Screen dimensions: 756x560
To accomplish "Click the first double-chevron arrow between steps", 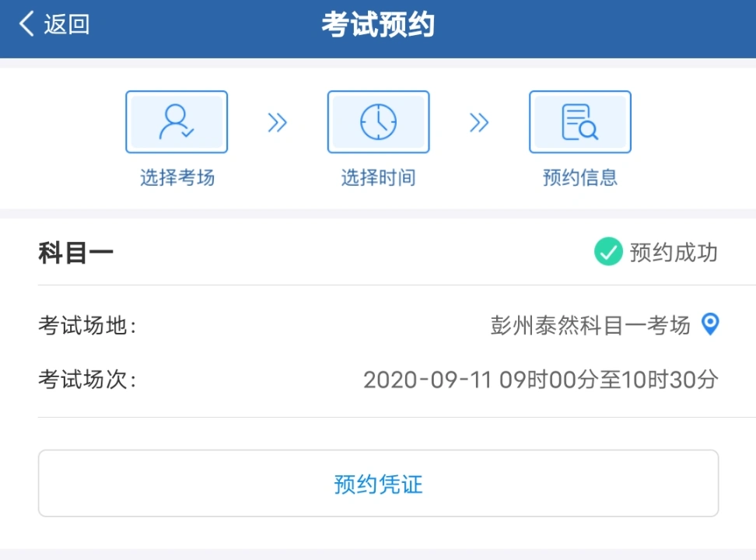I will tap(277, 123).
